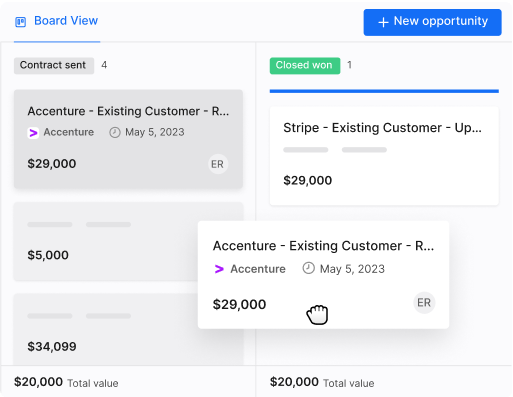Click Accenture logo on the dragged card
Screen dimensions: 513x397
219,269
